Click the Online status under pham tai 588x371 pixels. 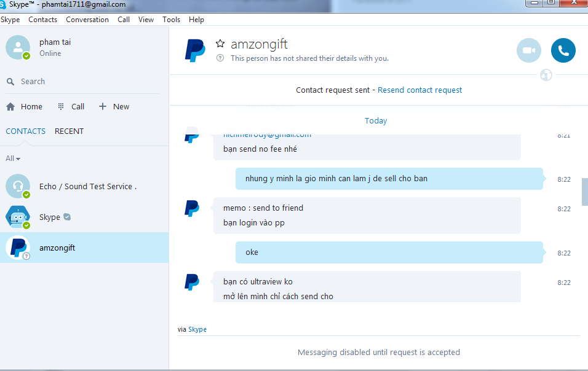coord(50,53)
